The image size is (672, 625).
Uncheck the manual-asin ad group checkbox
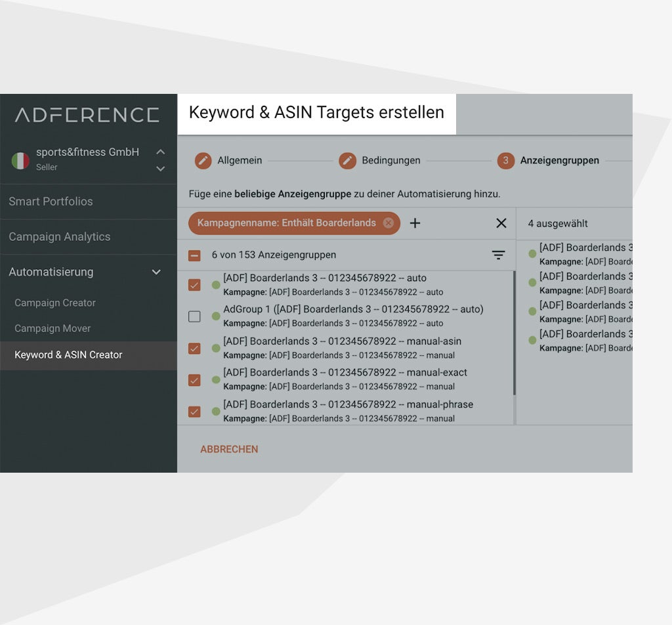pyautogui.click(x=194, y=349)
